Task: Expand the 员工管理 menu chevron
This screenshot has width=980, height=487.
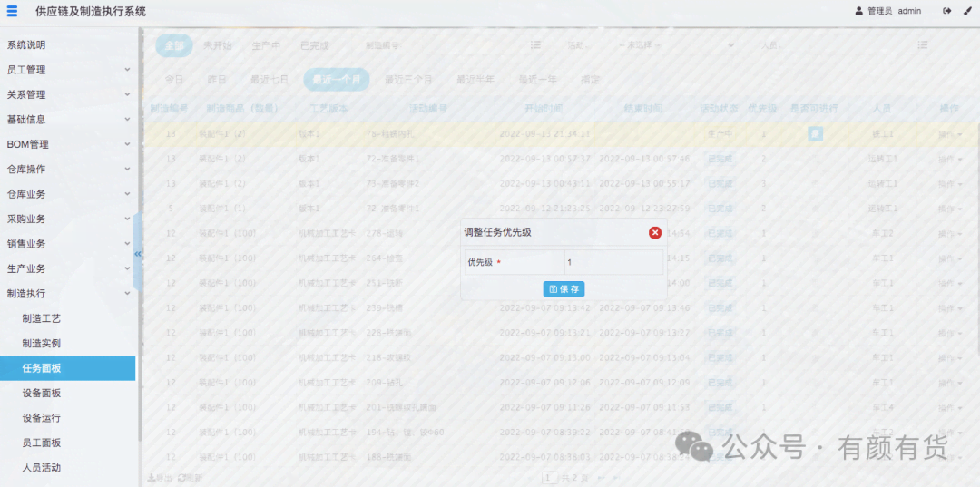Action: tap(127, 70)
